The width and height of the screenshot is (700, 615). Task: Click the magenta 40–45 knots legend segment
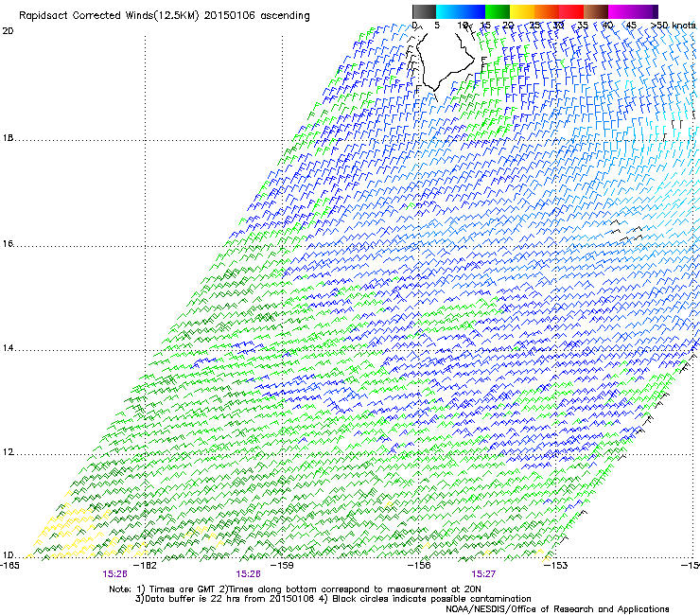[x=621, y=11]
